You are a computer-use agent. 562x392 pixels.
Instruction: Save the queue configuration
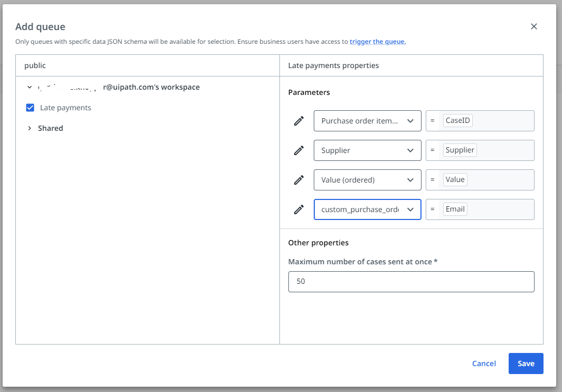click(x=526, y=364)
